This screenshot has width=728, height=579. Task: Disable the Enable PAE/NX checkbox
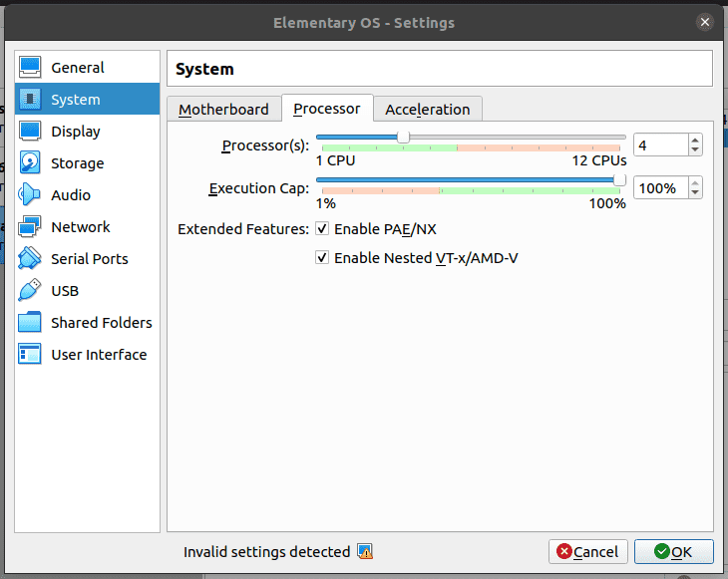point(322,229)
